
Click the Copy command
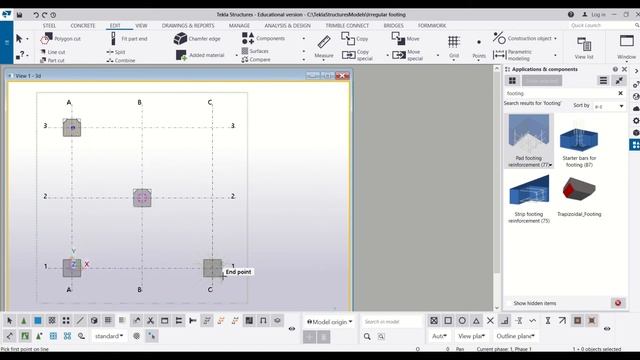pyautogui.click(x=355, y=39)
